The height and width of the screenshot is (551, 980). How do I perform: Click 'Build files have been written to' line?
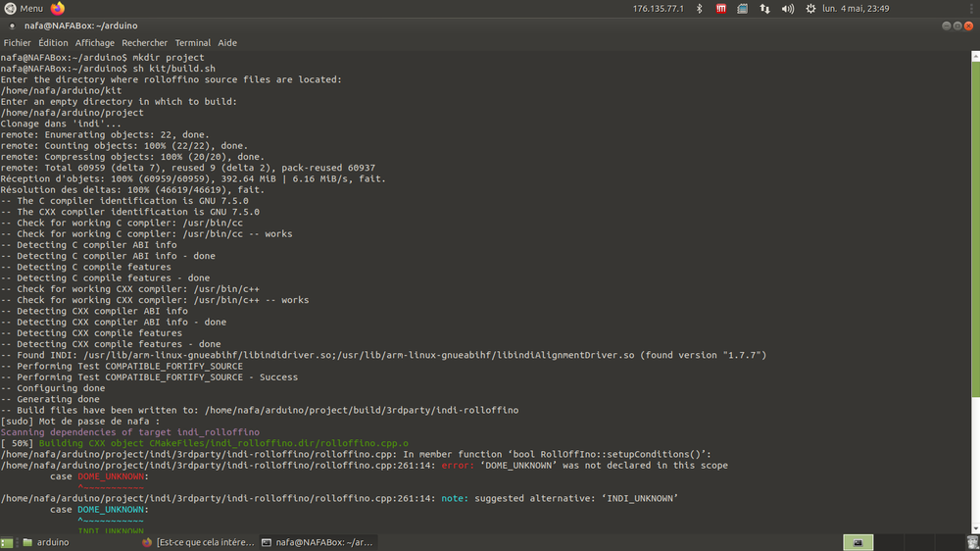click(260, 410)
